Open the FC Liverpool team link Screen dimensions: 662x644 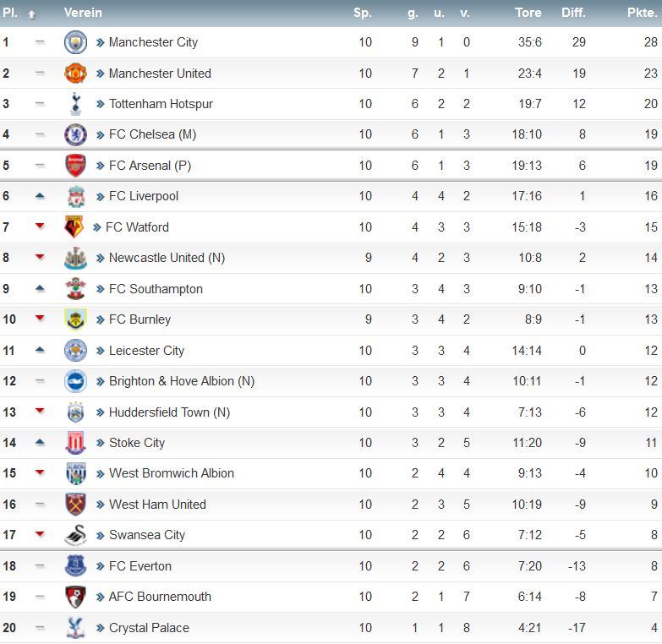[144, 196]
